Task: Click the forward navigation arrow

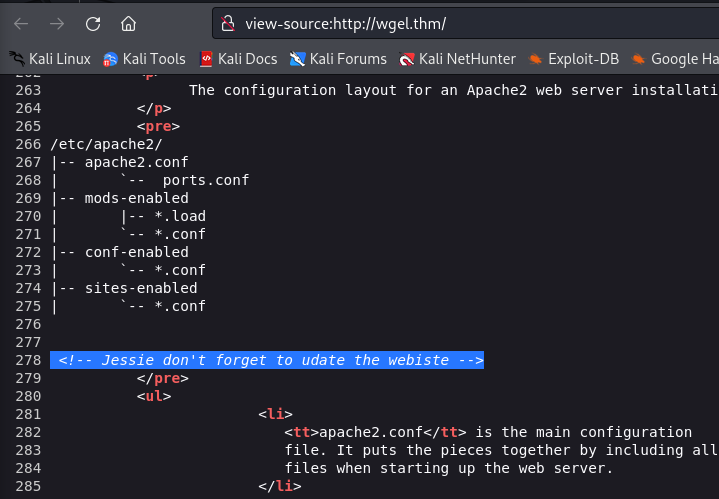Action: click(57, 22)
